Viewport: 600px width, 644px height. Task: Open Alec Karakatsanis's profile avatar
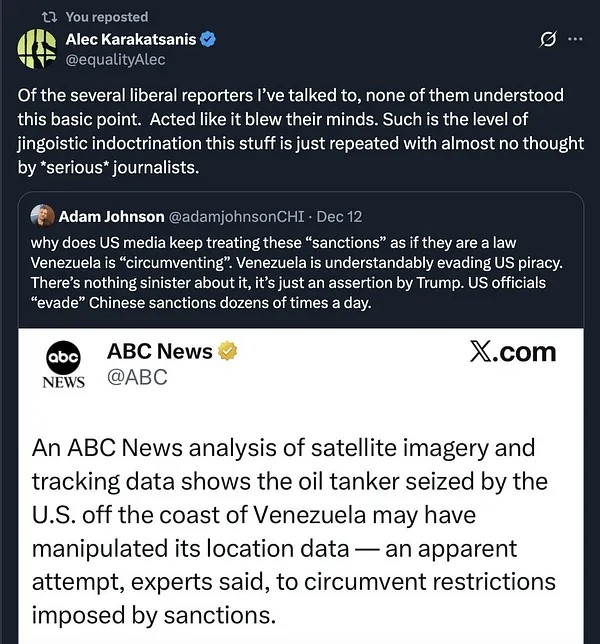[37, 49]
